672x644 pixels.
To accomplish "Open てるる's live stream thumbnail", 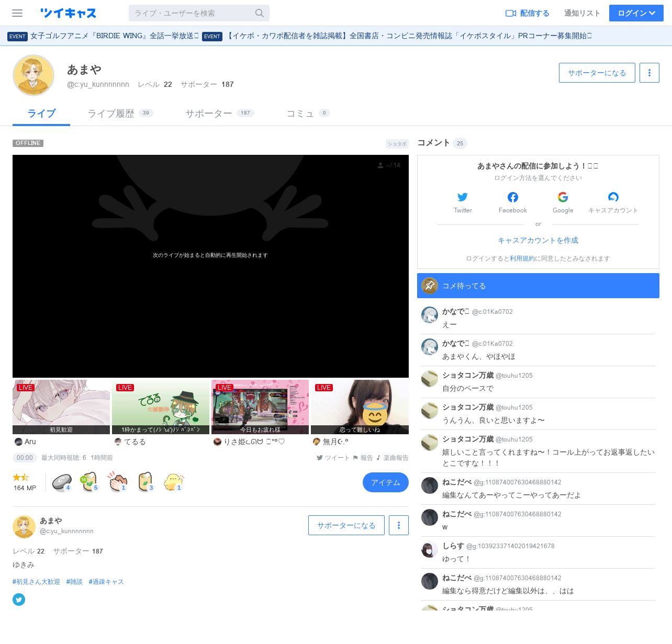I will (x=161, y=407).
